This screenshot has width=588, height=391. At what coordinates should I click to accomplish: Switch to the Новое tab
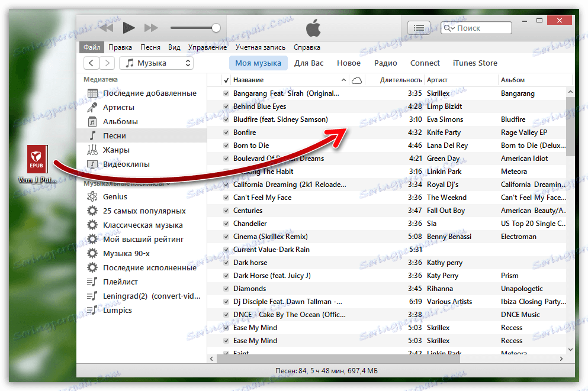click(x=348, y=63)
